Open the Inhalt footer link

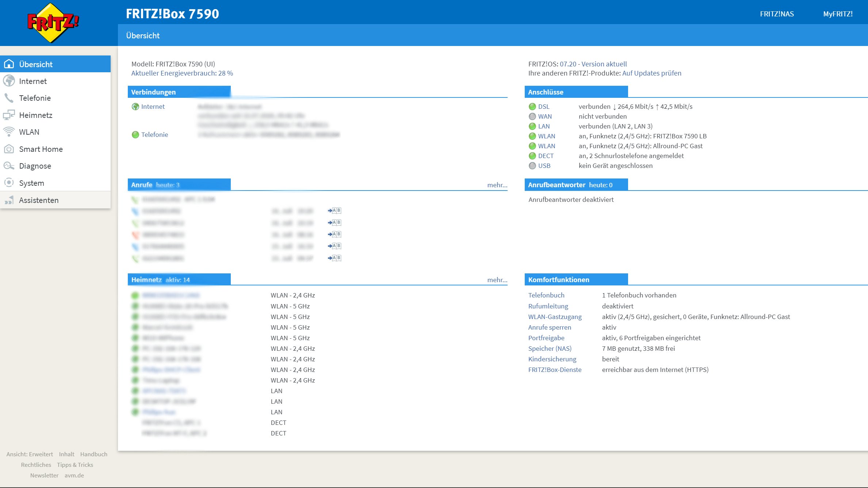tap(66, 454)
